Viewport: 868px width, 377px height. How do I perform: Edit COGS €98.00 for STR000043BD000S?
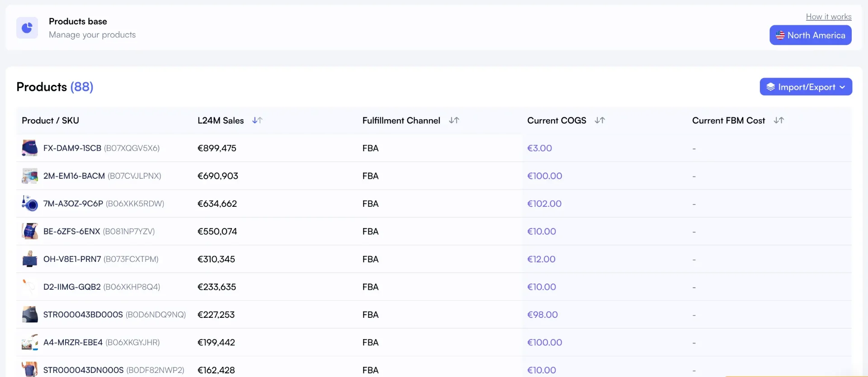542,315
